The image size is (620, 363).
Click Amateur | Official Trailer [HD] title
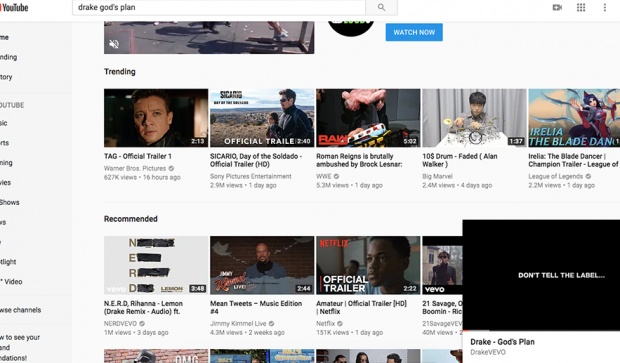[361, 308]
